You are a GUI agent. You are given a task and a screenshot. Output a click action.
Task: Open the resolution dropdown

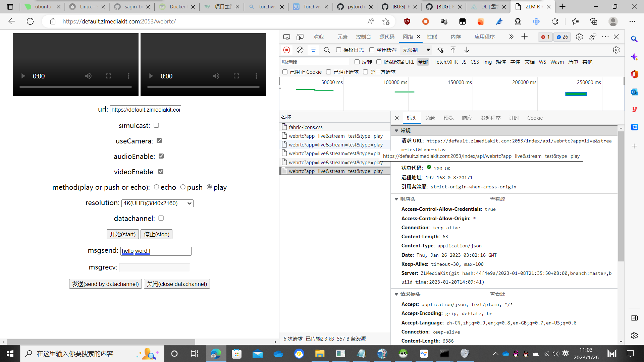coord(157,203)
